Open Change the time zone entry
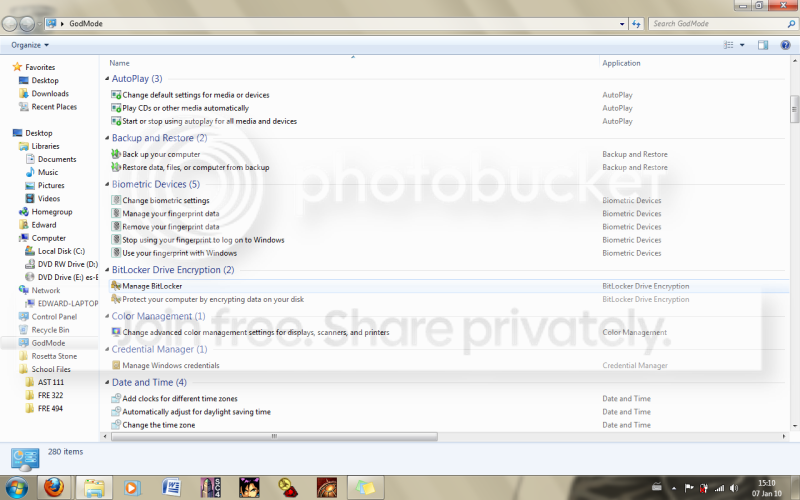800x500 pixels. click(158, 425)
